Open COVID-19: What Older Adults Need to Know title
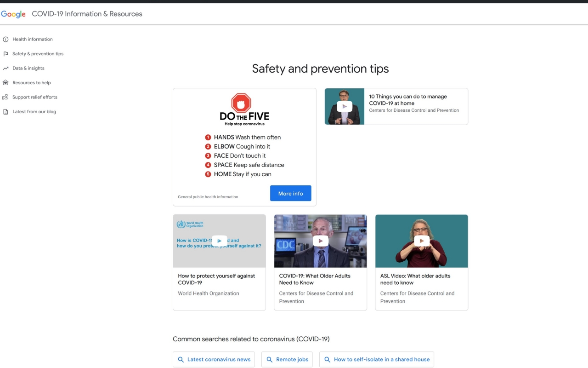 tap(315, 279)
